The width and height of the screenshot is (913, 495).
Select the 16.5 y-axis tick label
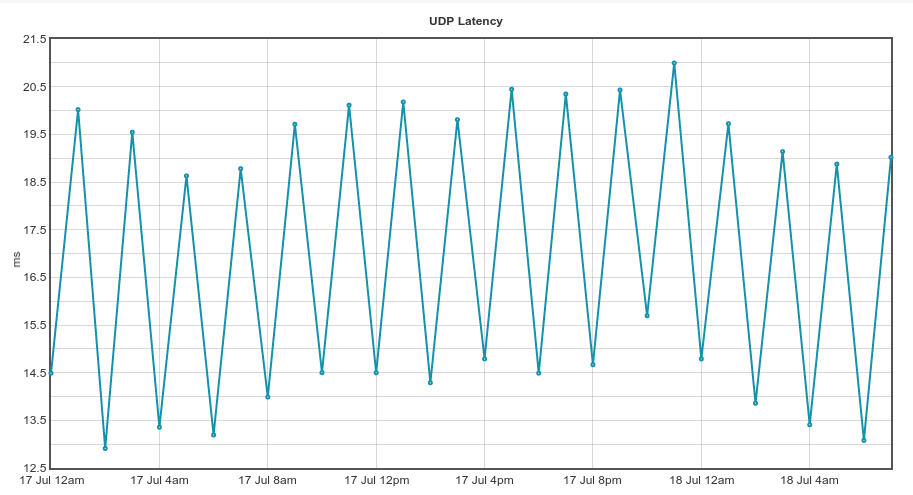(34, 277)
